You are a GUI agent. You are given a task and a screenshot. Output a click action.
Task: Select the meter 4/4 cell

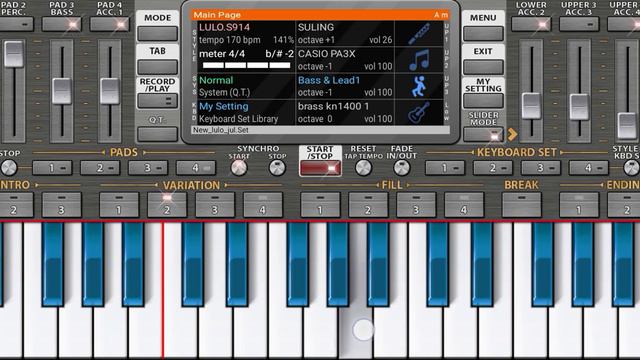[246, 60]
